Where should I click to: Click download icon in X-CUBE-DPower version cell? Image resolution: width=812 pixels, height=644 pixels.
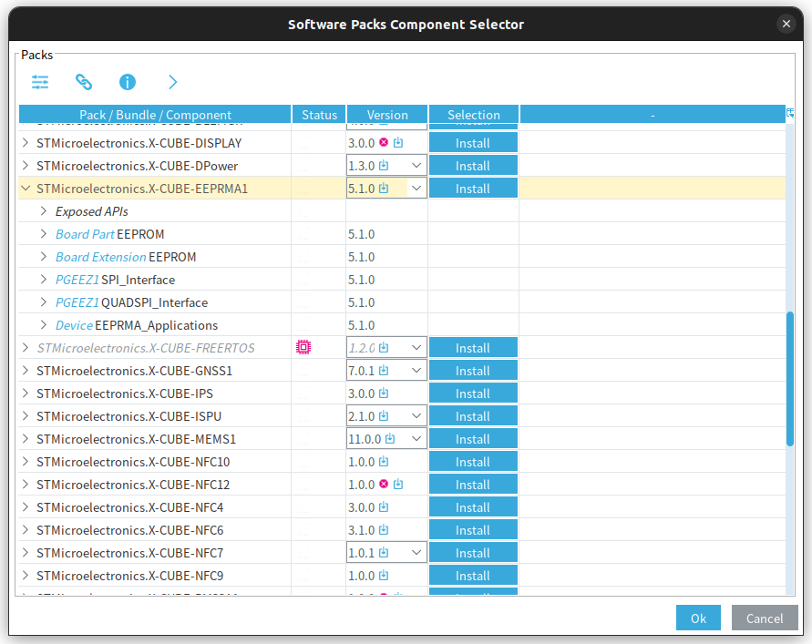(x=383, y=165)
